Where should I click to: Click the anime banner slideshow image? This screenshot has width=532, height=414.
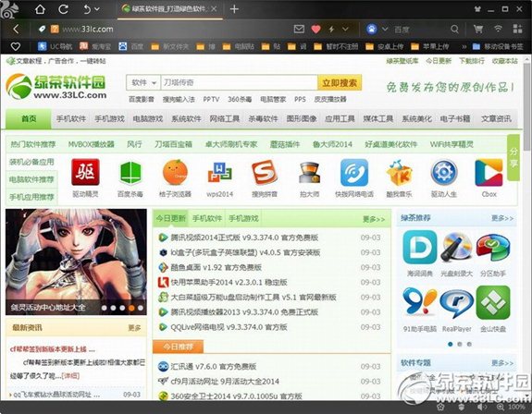click(x=76, y=262)
